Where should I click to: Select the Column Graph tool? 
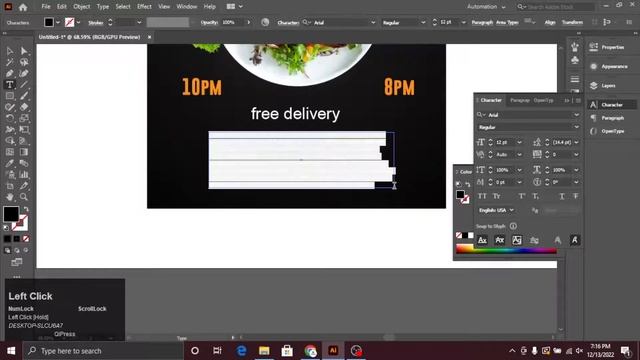(x=24, y=174)
